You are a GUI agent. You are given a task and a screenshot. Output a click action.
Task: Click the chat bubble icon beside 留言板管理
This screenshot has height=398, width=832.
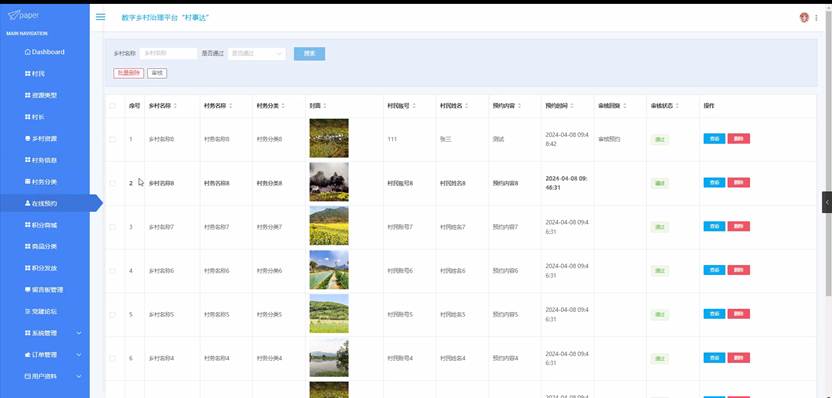point(28,290)
